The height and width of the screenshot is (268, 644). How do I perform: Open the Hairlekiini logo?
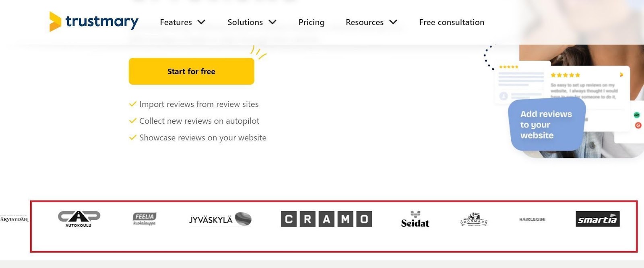532,219
